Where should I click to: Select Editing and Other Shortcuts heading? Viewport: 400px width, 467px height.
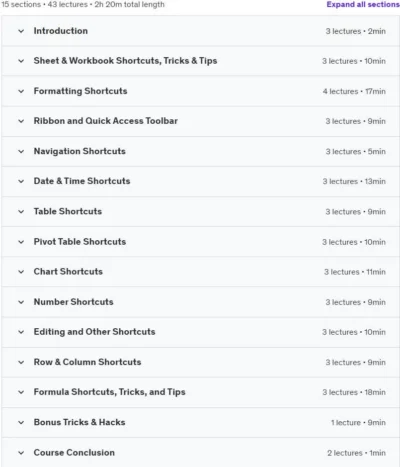[94, 332]
